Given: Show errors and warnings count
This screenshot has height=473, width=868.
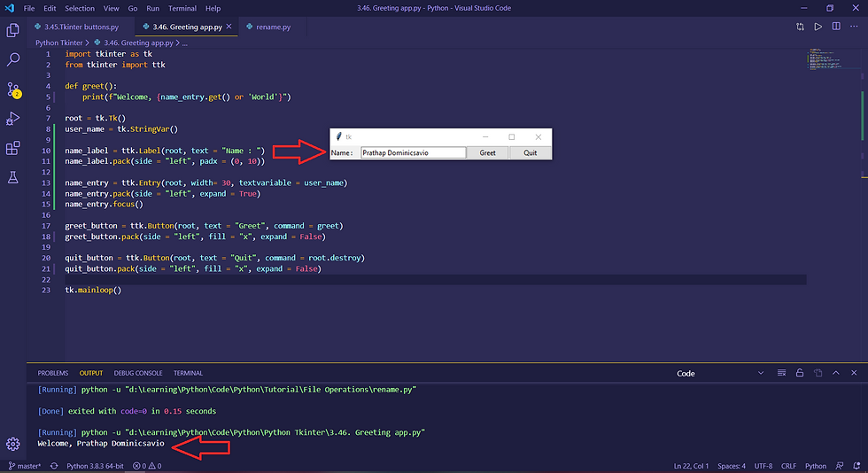Looking at the screenshot, I should pos(147,466).
